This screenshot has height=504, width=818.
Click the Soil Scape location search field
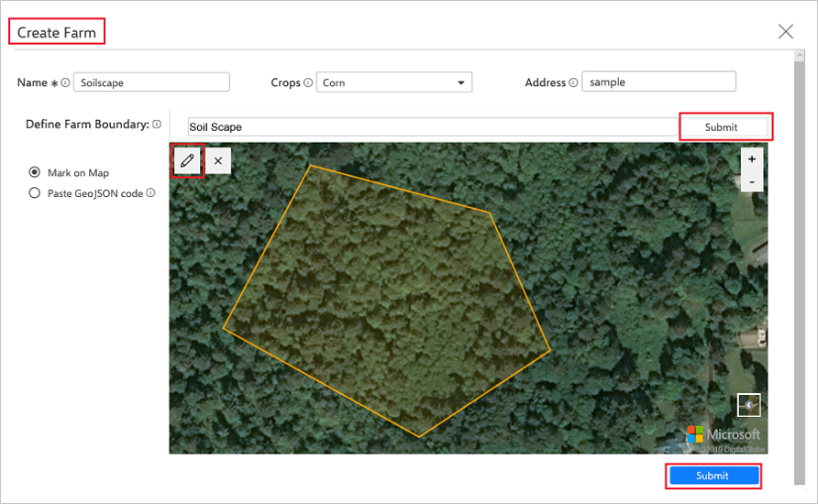tap(433, 126)
